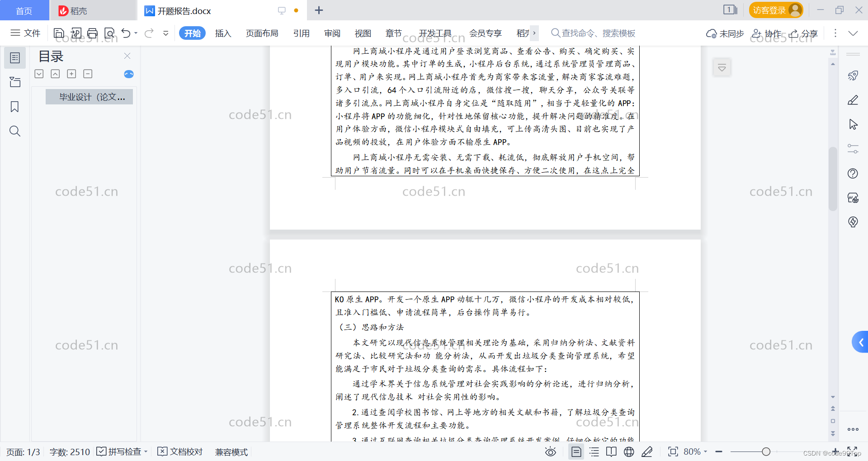Click the 访客登录 login button
Viewport: 868px width, 461px height.
click(776, 10)
